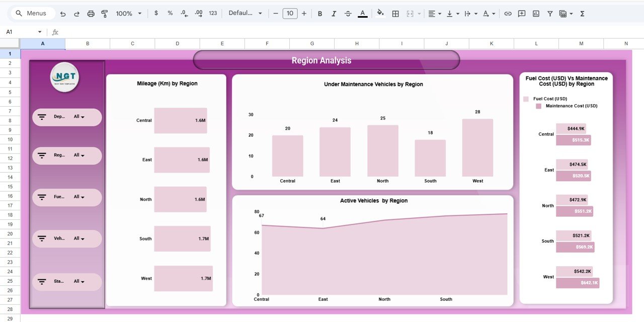Open the fill color picker
Image resolution: width=644 pixels, height=322 pixels.
[380, 14]
